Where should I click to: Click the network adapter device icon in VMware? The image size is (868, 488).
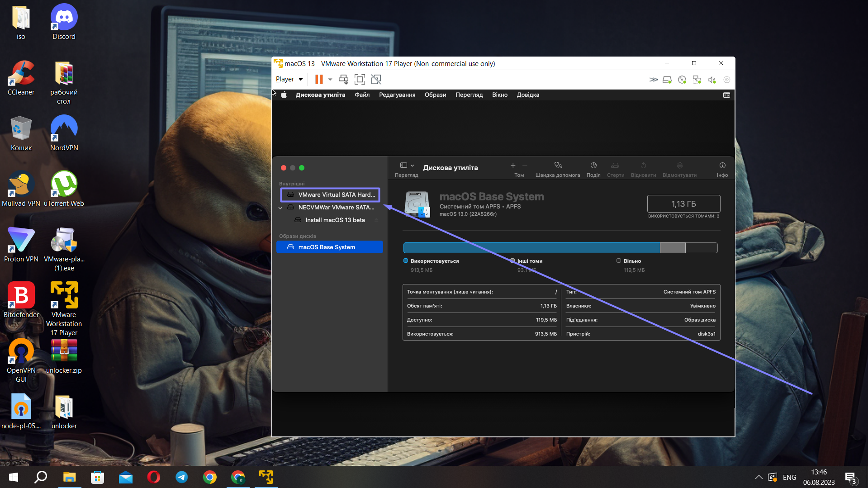point(697,80)
